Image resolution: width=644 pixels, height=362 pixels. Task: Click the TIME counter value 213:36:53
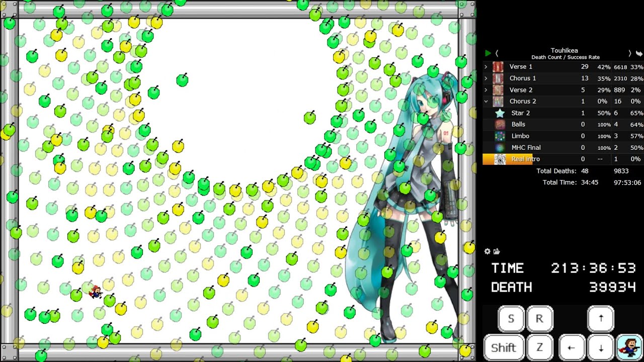point(594,268)
